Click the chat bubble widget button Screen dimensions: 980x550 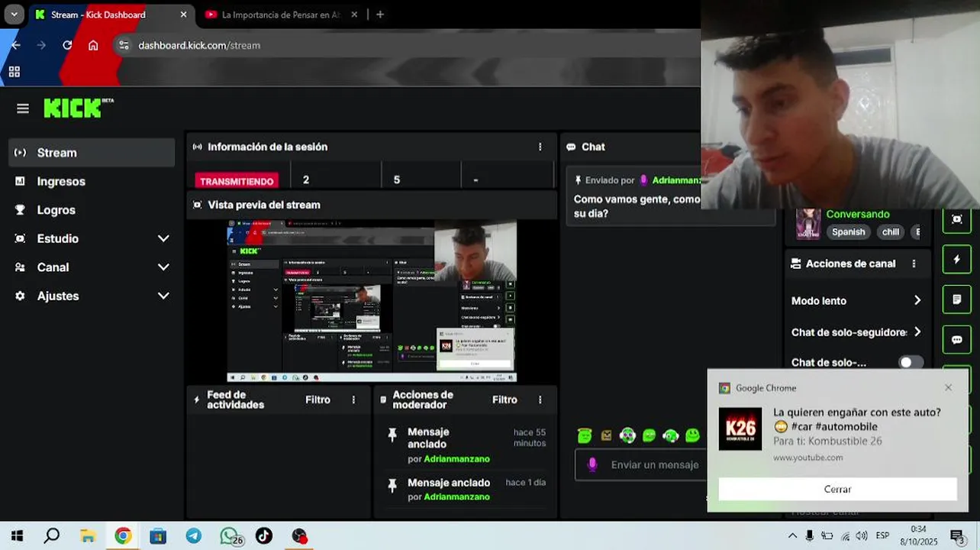tap(956, 340)
